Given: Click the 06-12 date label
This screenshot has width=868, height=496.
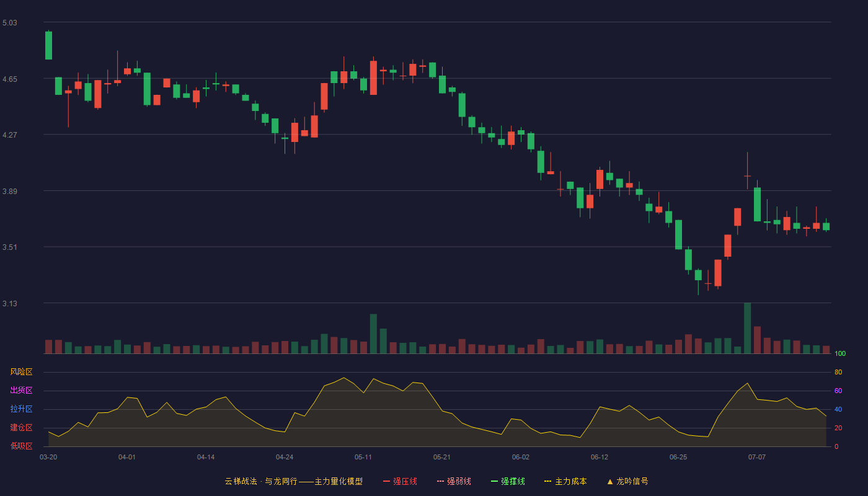Looking at the screenshot, I should point(600,457).
